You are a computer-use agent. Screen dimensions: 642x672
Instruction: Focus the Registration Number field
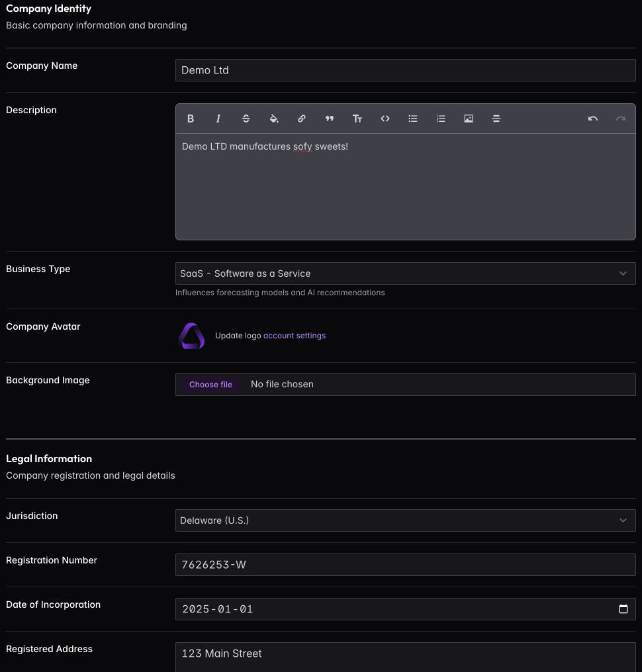(x=405, y=565)
